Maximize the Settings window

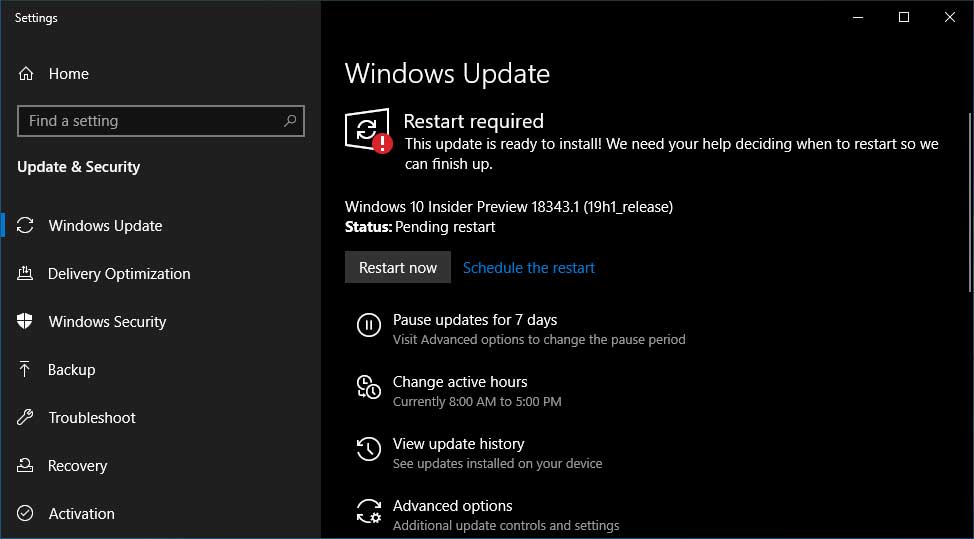click(904, 17)
